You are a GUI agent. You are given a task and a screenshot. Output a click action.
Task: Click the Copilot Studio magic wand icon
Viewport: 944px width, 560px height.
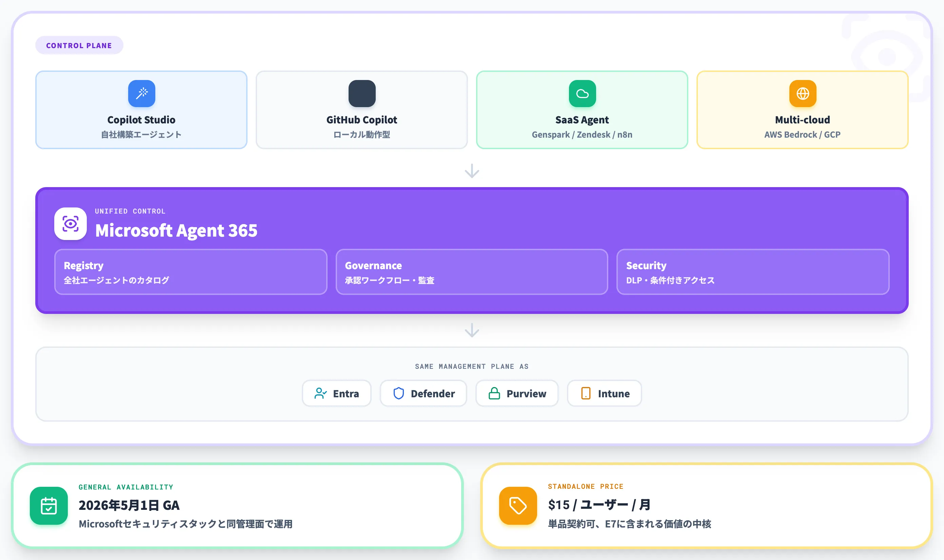[141, 94]
